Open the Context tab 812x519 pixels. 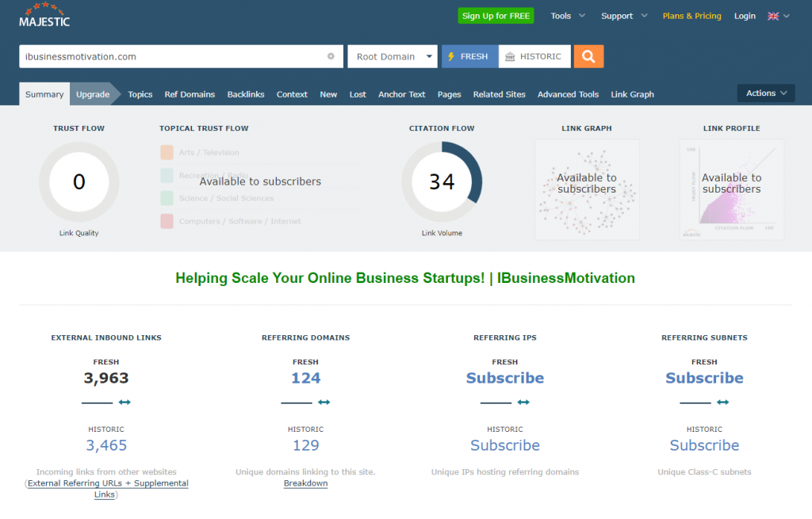point(292,94)
